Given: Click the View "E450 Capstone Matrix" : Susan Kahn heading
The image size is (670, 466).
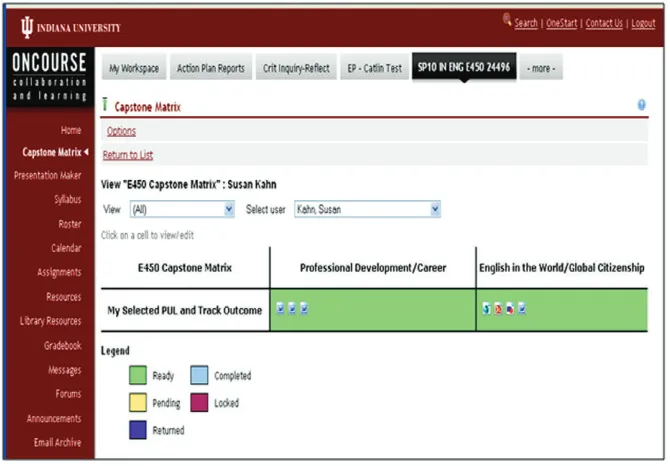Looking at the screenshot, I should coord(189,185).
